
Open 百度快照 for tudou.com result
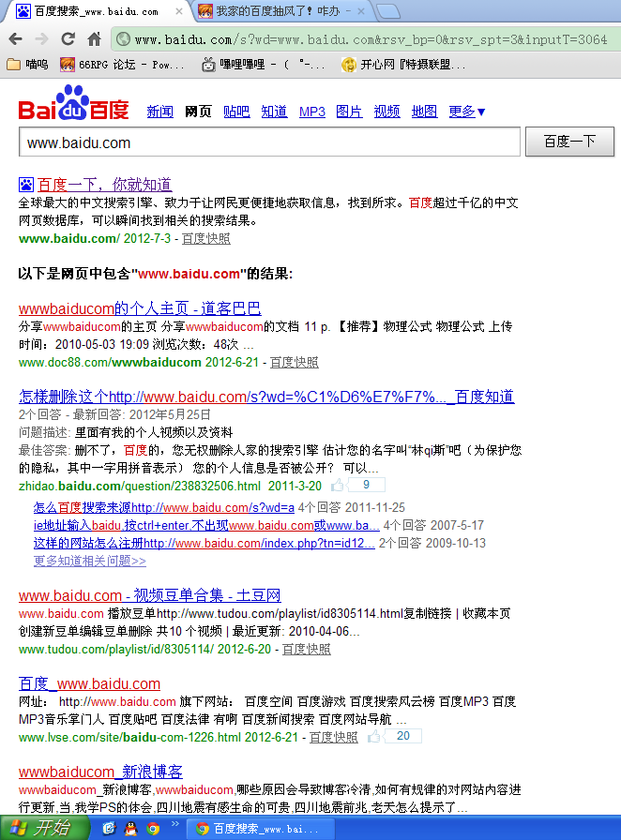[x=306, y=650]
